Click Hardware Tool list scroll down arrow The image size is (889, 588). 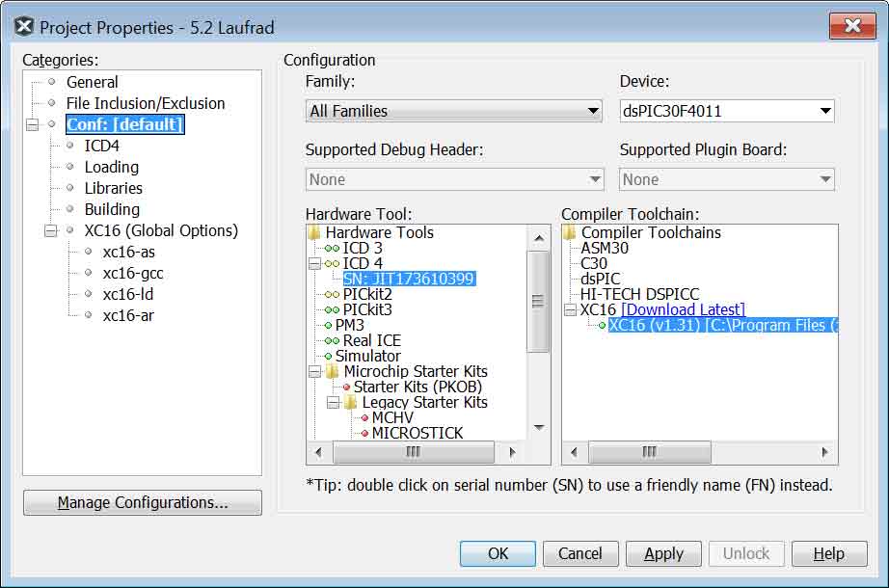(539, 428)
